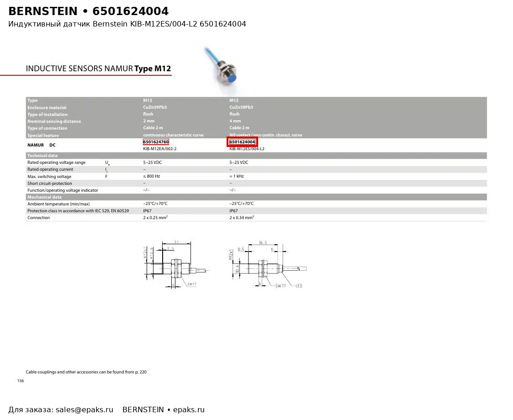This screenshot has width=513, height=420.
Task: Click the Max. switching voltage label
Action: click(x=49, y=177)
